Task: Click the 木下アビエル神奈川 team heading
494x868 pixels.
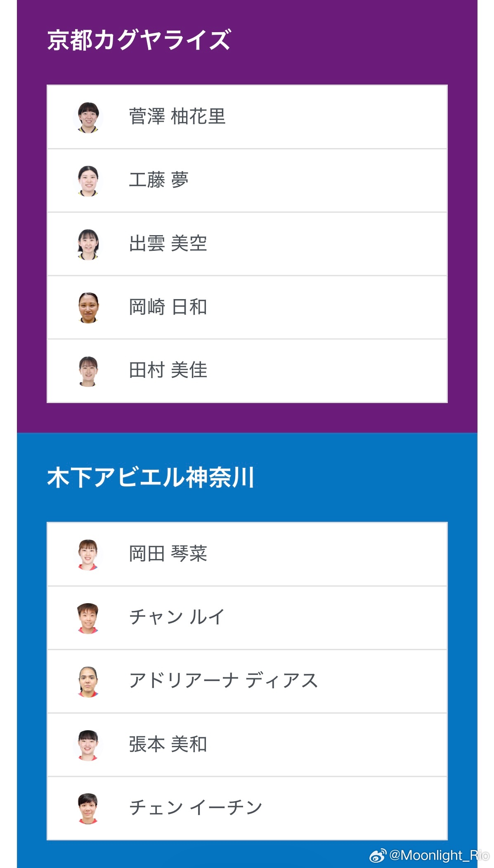Action: pyautogui.click(x=151, y=478)
